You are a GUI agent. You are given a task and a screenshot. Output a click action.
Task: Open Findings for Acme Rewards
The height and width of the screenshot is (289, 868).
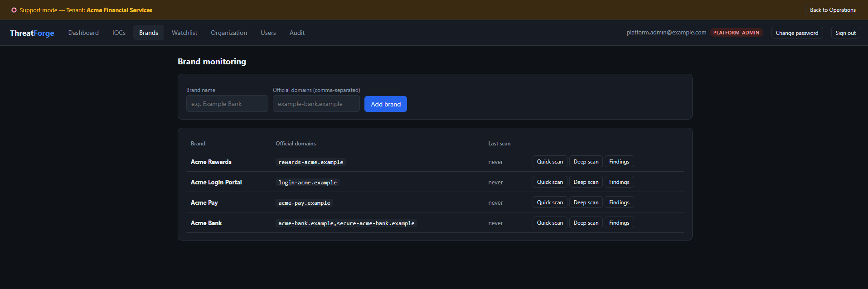click(619, 162)
